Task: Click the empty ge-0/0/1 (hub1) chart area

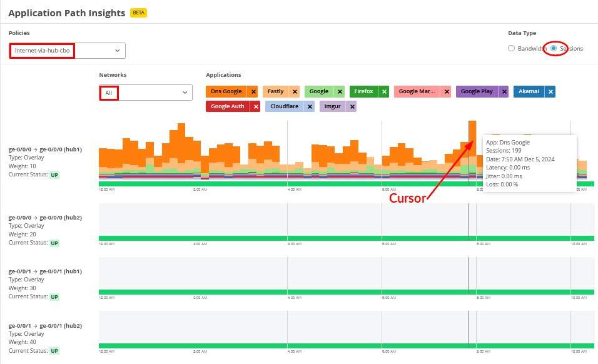Action: (347, 273)
